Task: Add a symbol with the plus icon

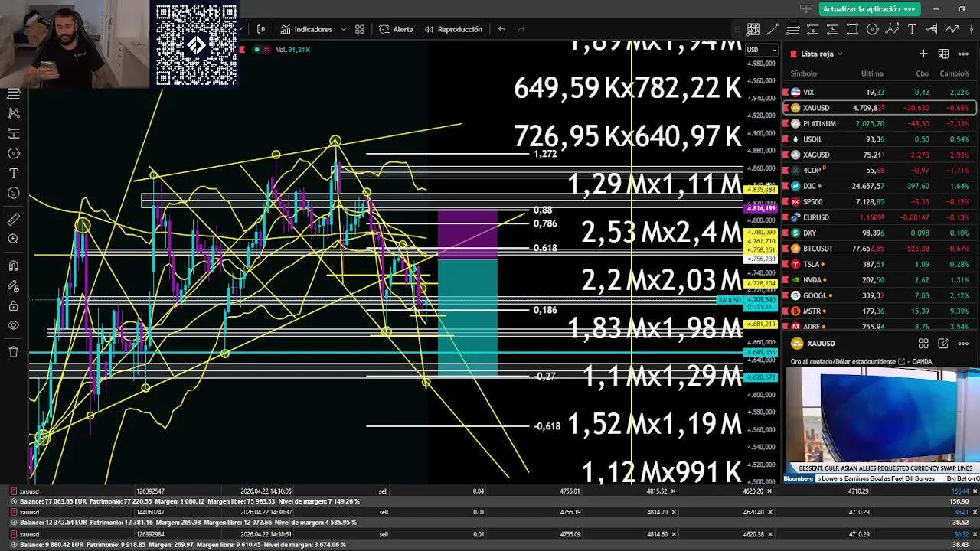Action: 923,54
